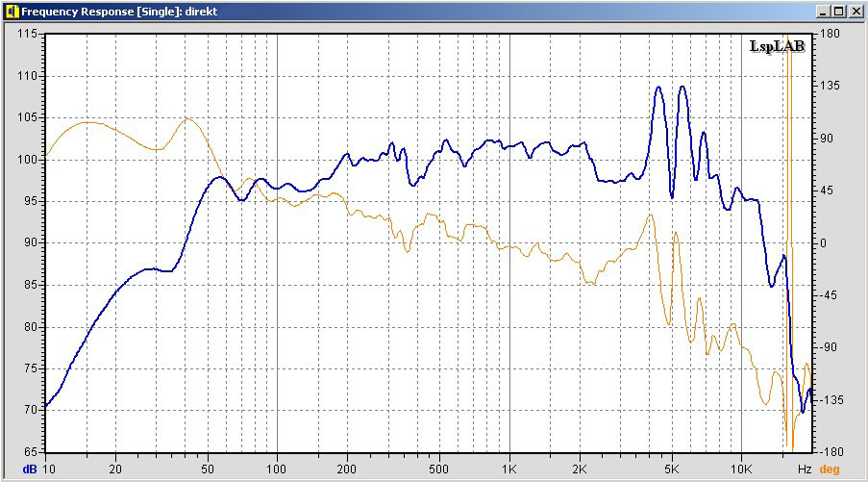
Task: Click the '5K' frequency axis label
Action: [672, 469]
